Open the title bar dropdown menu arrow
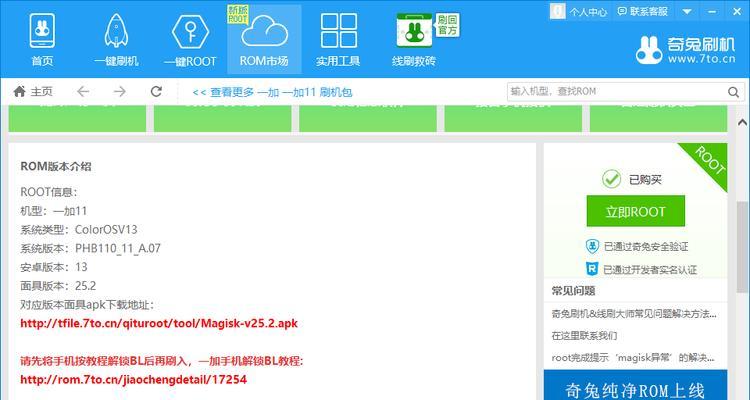Viewport: 750px width, 400px height. pos(687,11)
